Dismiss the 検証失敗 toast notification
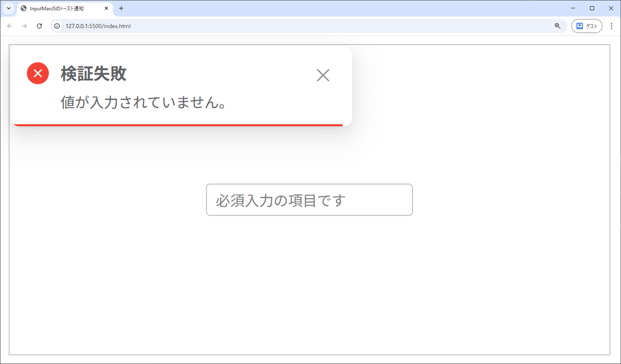Image resolution: width=621 pixels, height=364 pixels. [x=323, y=75]
